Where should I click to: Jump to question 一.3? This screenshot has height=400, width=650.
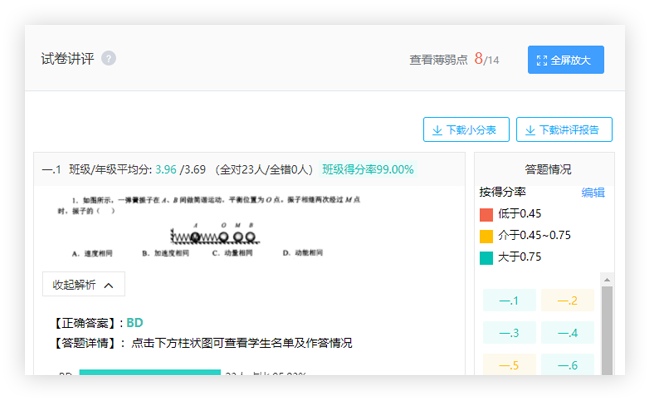coord(509,333)
